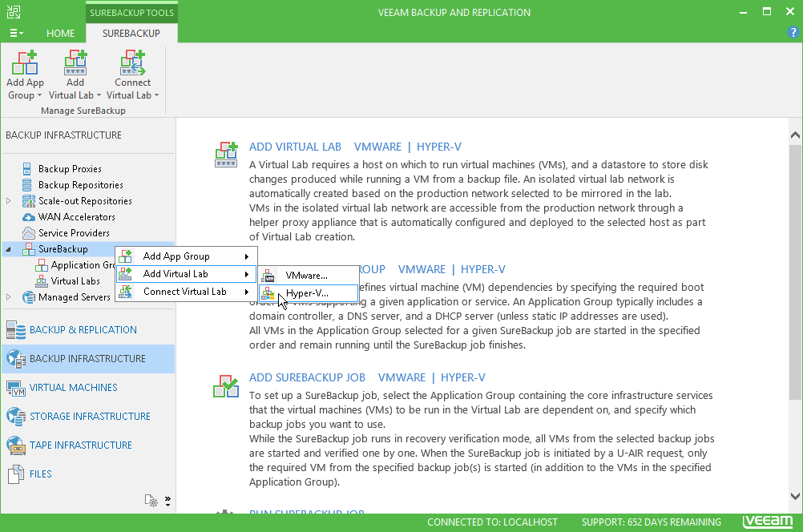803x532 pixels.
Task: Click the application icon in title bar
Action: (14, 12)
